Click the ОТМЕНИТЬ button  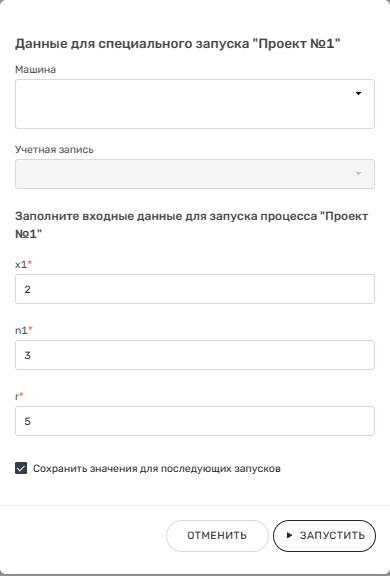(x=217, y=536)
